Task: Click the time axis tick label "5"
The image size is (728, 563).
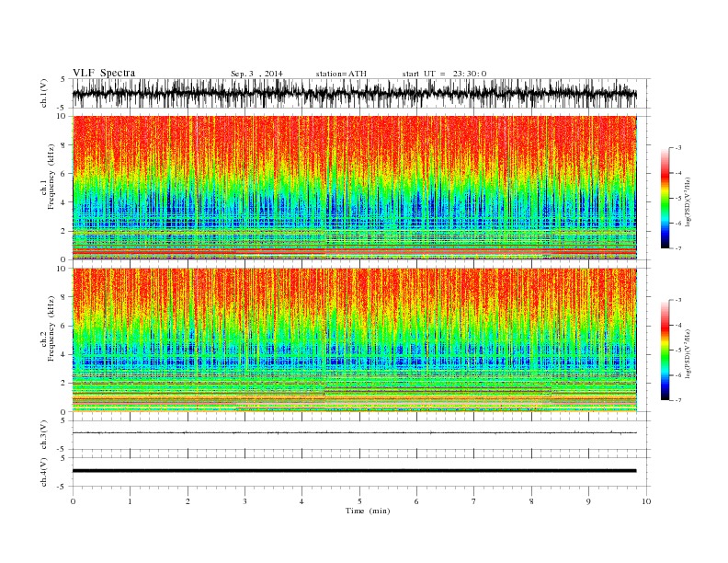Action: click(x=359, y=501)
